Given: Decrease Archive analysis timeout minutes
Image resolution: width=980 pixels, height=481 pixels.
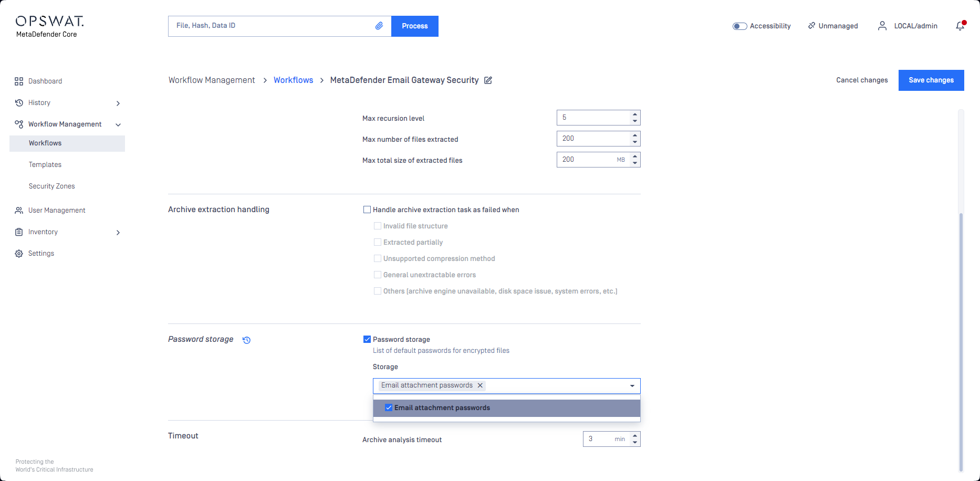Looking at the screenshot, I should pos(635,443).
